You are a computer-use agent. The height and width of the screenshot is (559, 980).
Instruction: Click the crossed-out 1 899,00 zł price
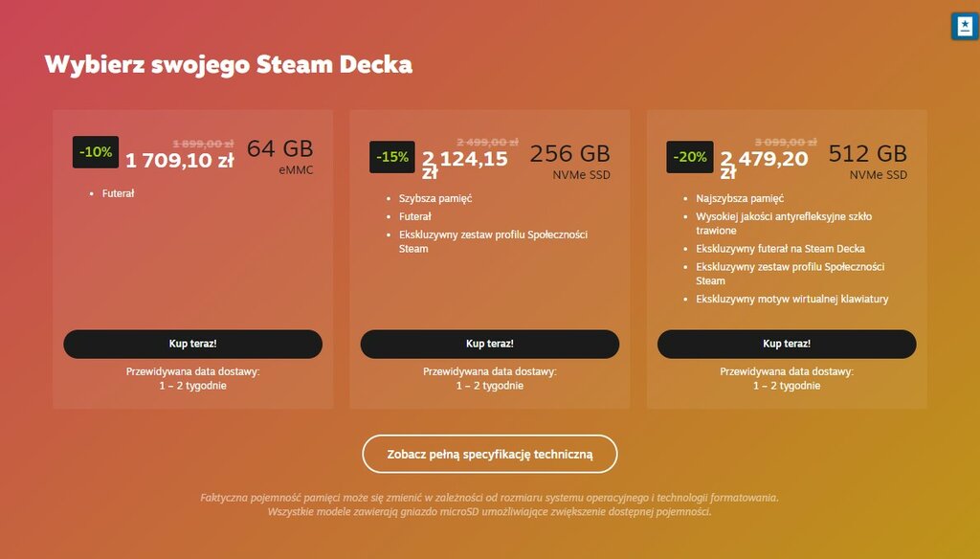click(203, 144)
